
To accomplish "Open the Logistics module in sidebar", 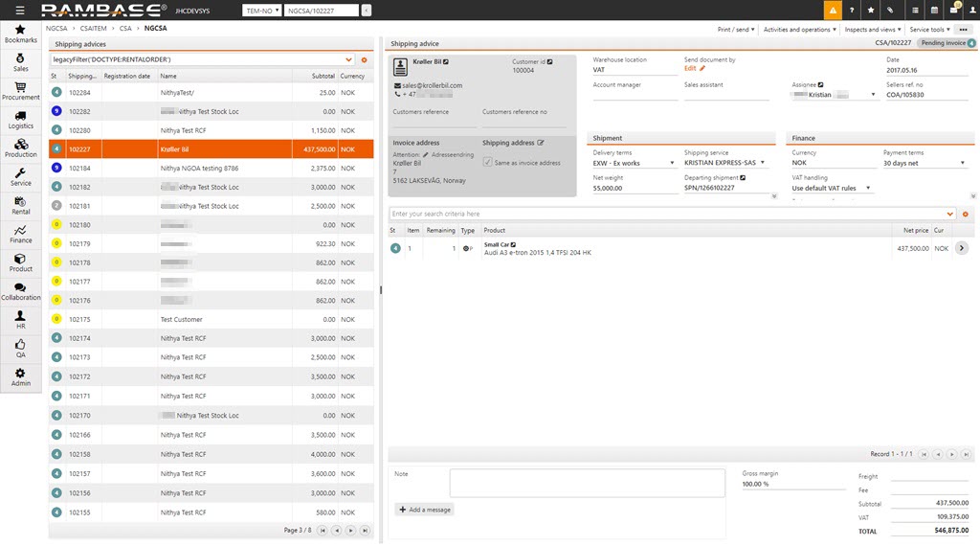I will (x=21, y=119).
